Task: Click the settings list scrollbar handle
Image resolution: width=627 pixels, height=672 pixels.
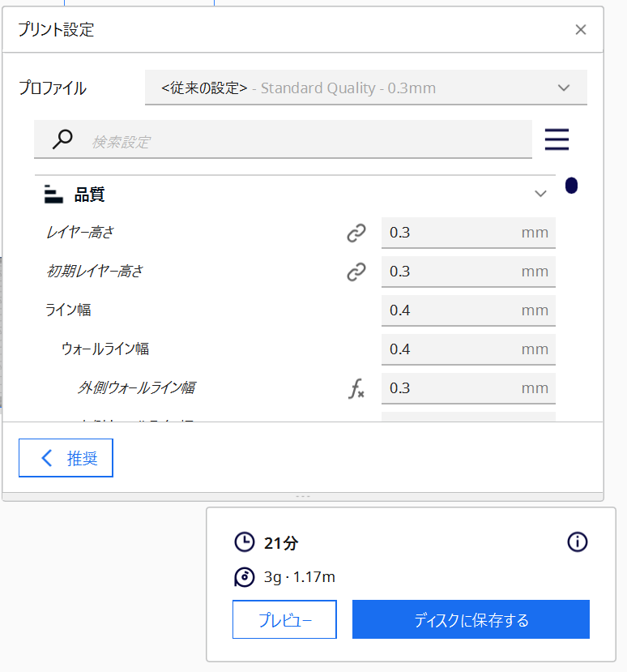Action: point(571,186)
